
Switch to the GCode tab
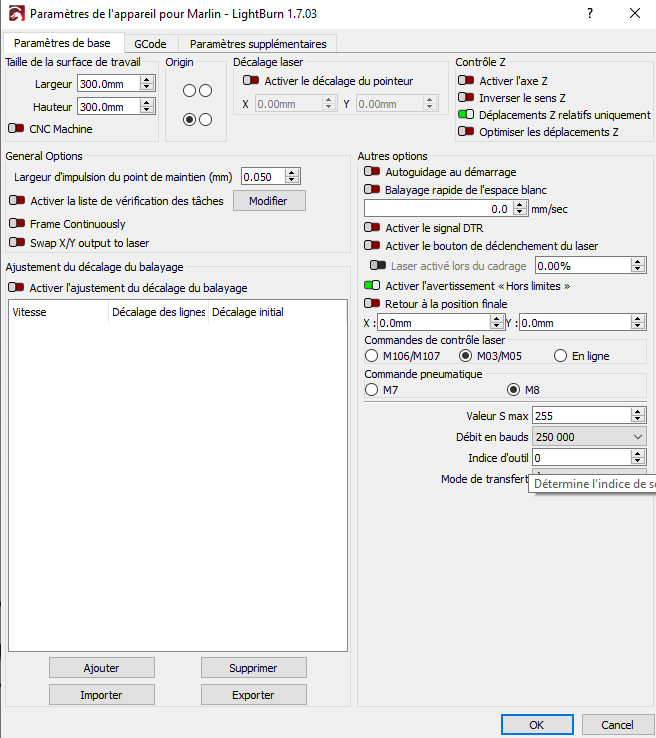(150, 44)
